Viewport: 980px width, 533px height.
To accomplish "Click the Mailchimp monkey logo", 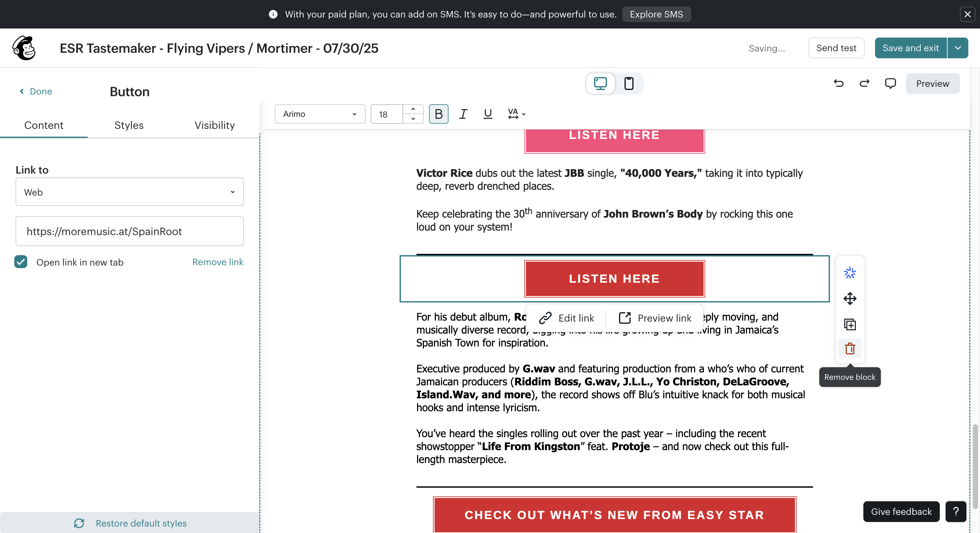I will coord(24,48).
